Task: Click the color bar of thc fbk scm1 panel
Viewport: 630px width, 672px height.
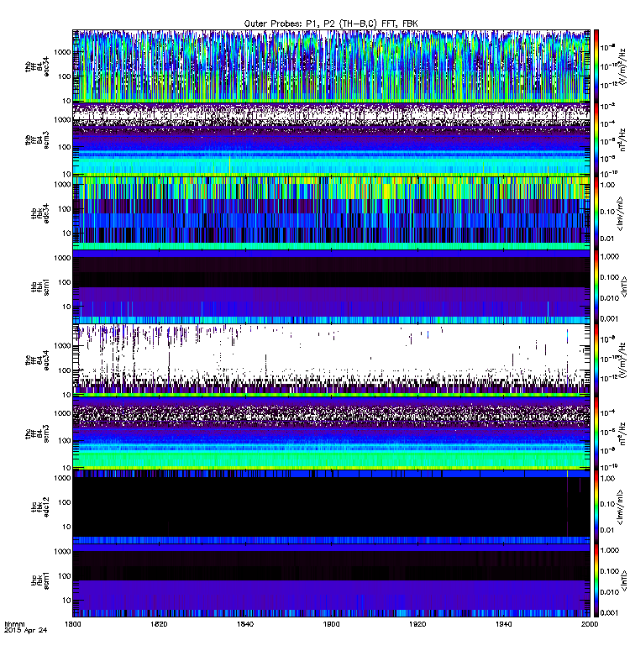Action: [596, 580]
